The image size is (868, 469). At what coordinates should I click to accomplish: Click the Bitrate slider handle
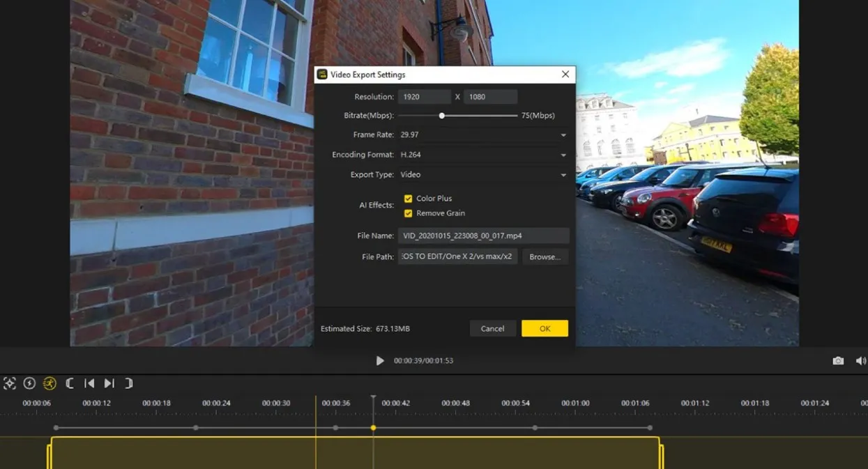442,116
